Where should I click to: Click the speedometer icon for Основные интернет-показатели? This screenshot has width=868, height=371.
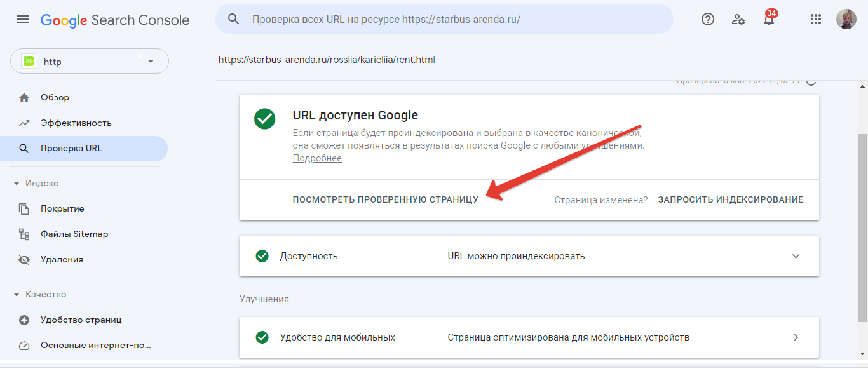click(24, 346)
